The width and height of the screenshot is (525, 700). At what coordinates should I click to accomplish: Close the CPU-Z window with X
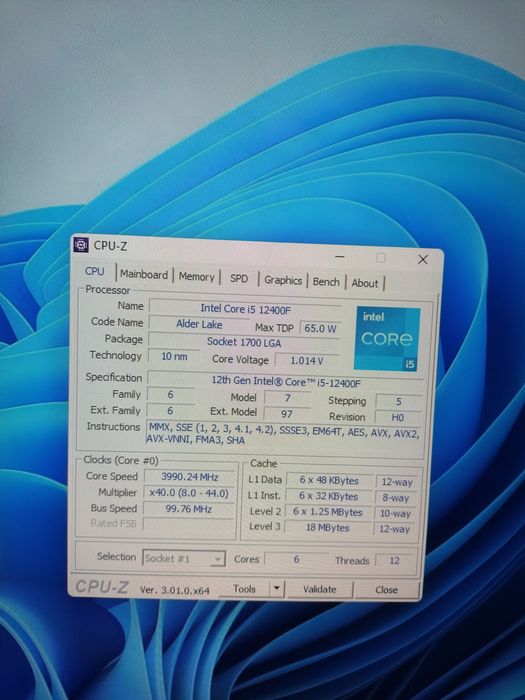[422, 259]
